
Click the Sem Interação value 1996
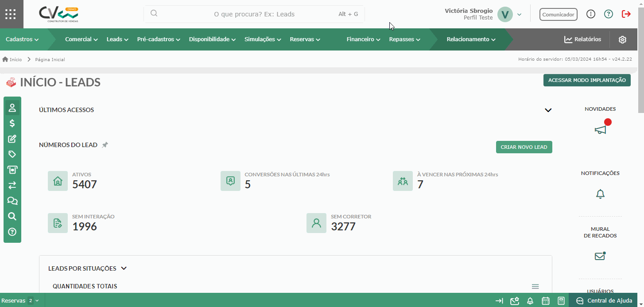pos(85,226)
